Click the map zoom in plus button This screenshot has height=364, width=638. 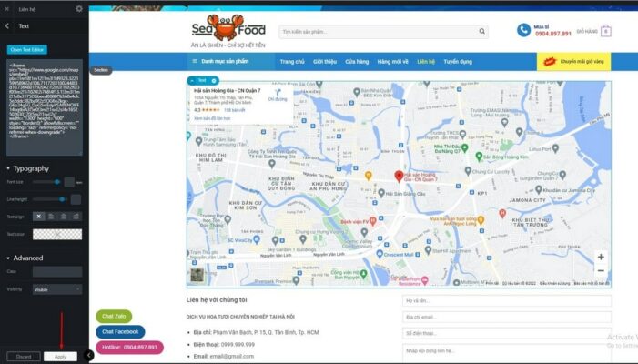601,258
